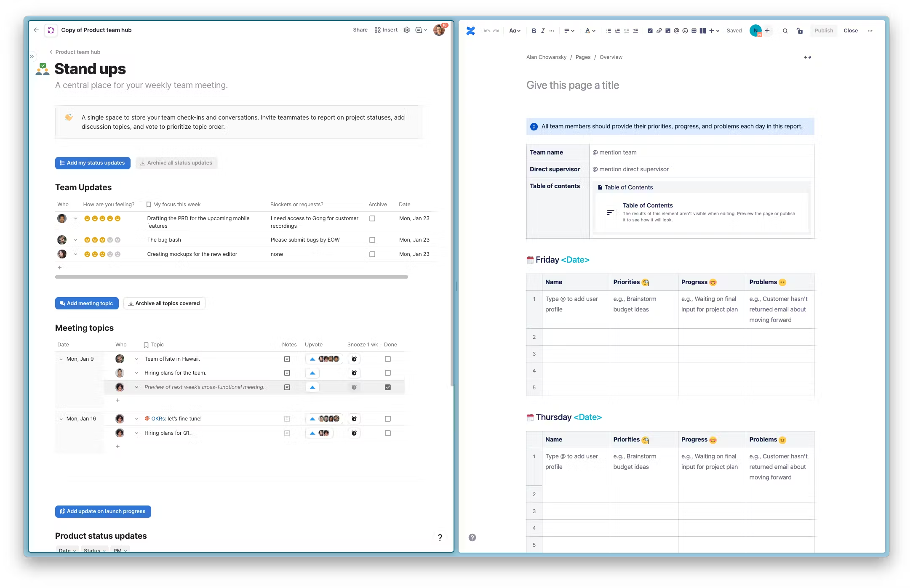The height and width of the screenshot is (588, 913).
Task: Insert a table via the toolbar icon
Action: click(694, 31)
